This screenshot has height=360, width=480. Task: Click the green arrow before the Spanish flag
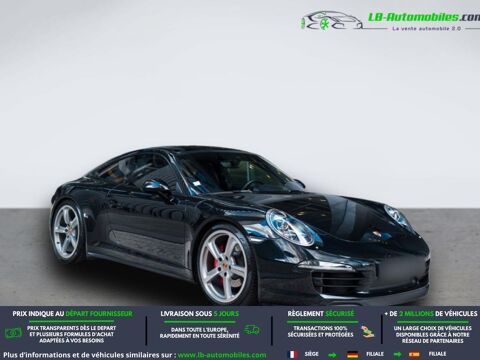(x=397, y=354)
